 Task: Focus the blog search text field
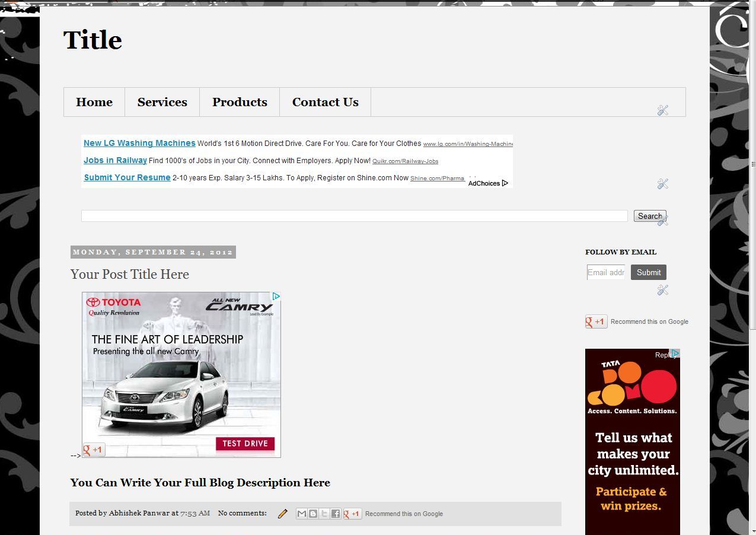pos(354,216)
